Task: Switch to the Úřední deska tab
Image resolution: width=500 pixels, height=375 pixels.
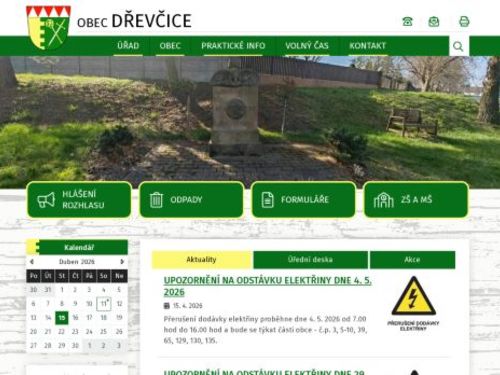Action: tap(310, 260)
